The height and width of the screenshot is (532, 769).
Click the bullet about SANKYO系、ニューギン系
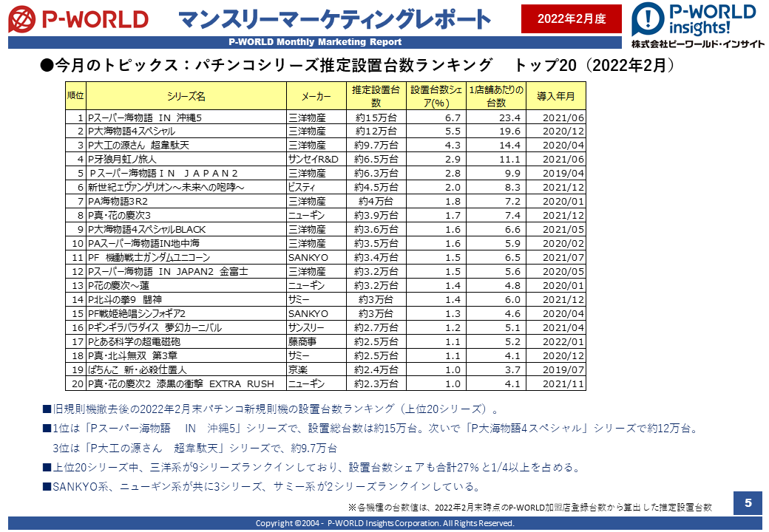click(262, 486)
